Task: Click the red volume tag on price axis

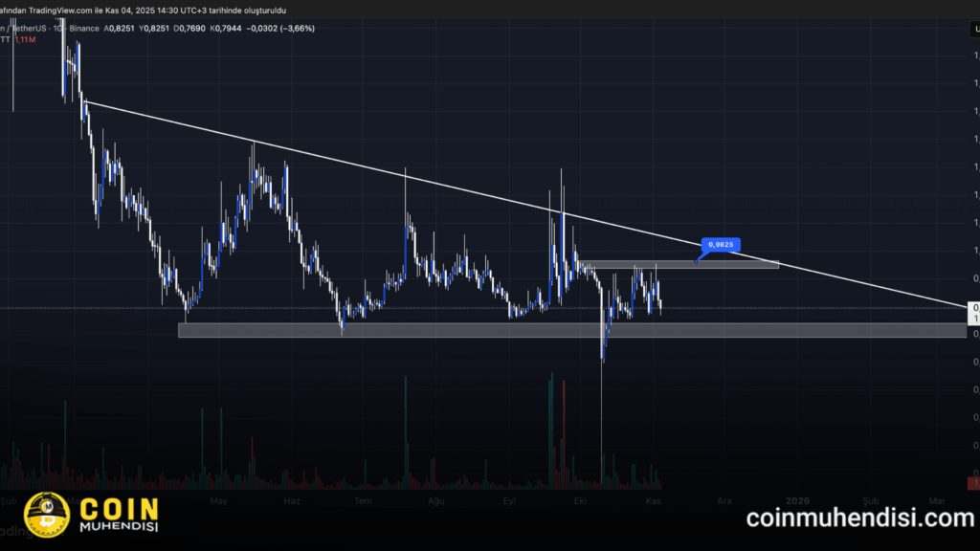Action: [972, 483]
